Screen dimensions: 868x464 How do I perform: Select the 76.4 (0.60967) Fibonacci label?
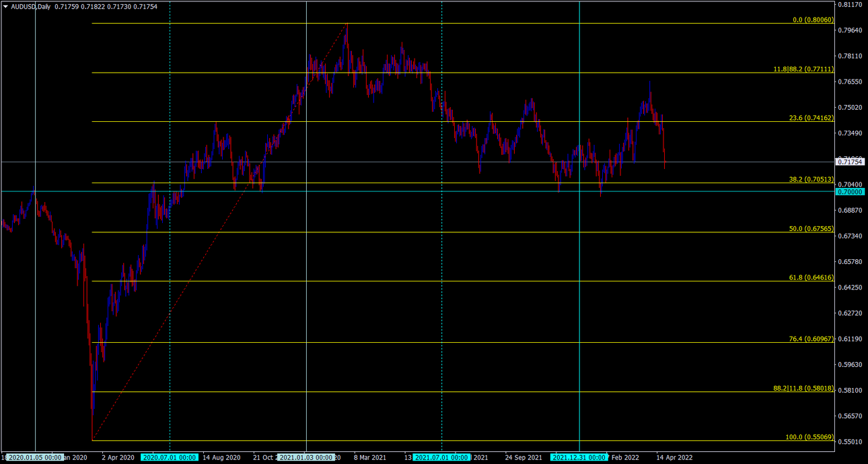(811, 339)
